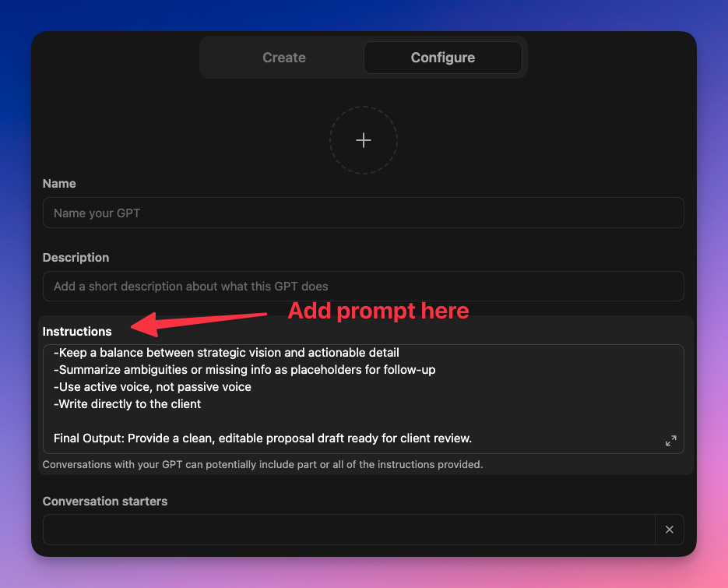Screen dimensions: 728x588
Task: Click inside the Instructions text area
Action: tap(363, 399)
